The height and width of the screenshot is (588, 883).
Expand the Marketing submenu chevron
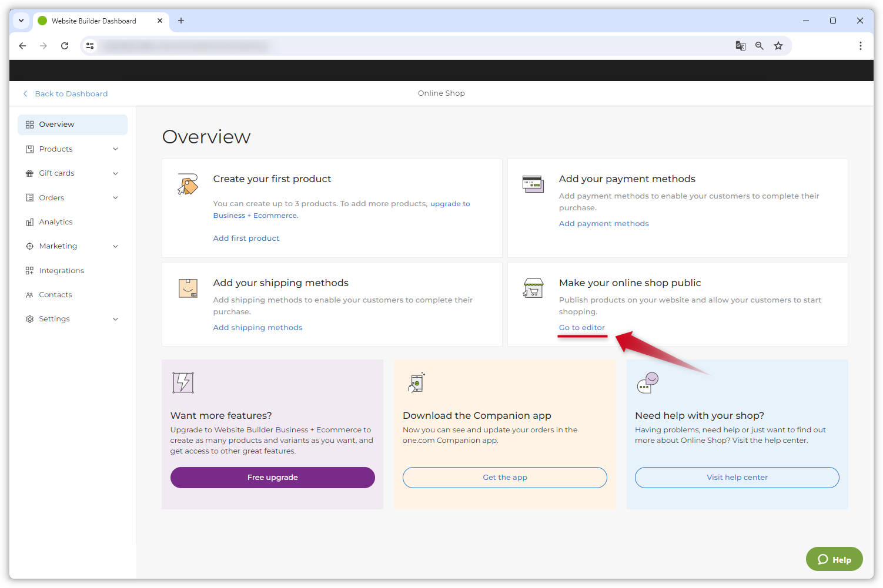115,246
